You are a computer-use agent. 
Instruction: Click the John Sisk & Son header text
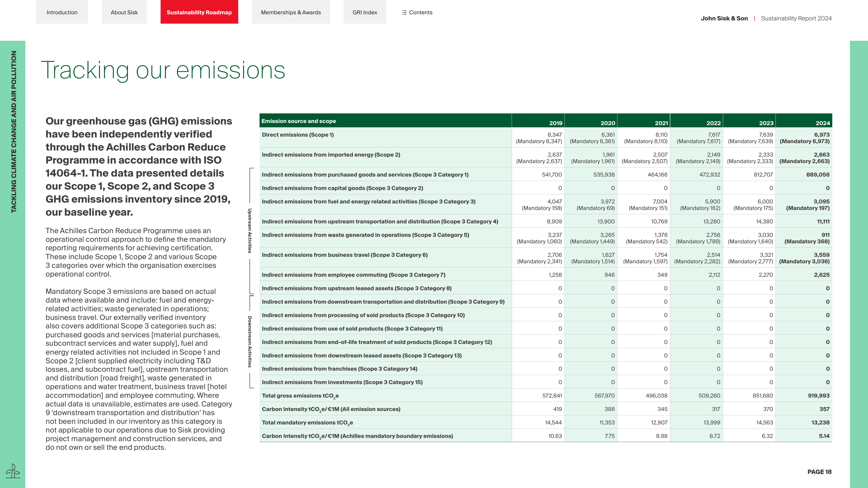724,18
